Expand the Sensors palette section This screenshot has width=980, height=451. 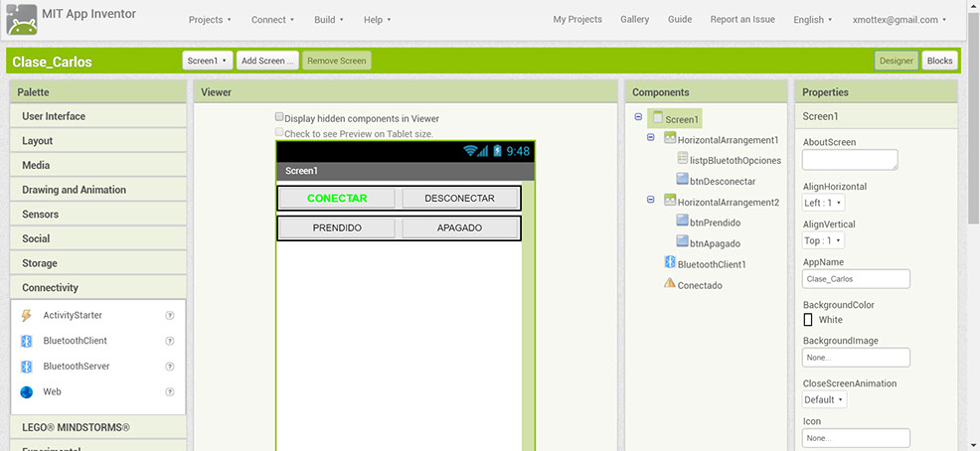tap(98, 214)
